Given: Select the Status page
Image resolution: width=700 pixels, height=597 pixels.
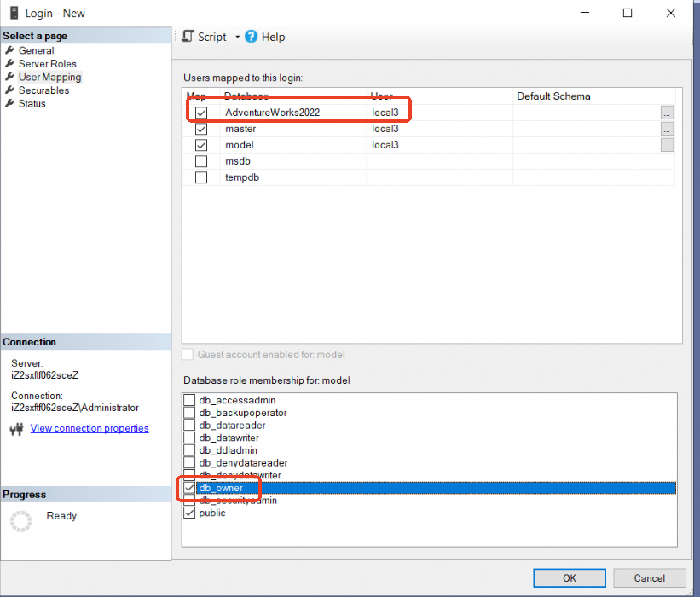Looking at the screenshot, I should (x=32, y=103).
